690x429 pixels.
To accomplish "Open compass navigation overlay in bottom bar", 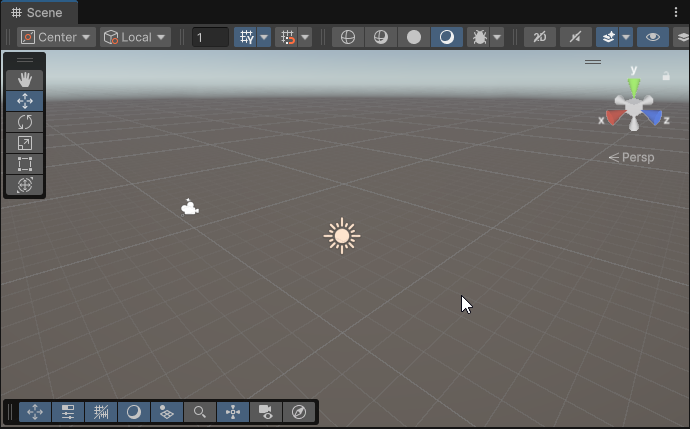I will [299, 412].
